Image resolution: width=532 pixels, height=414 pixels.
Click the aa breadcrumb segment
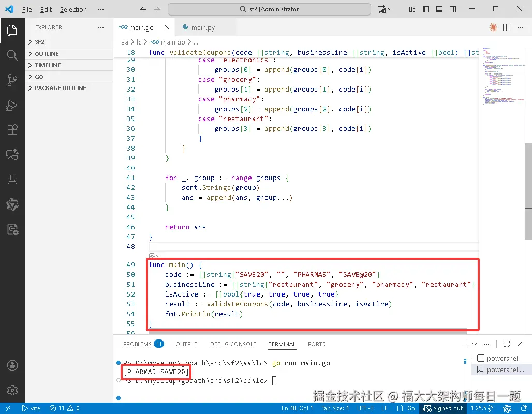click(125, 42)
